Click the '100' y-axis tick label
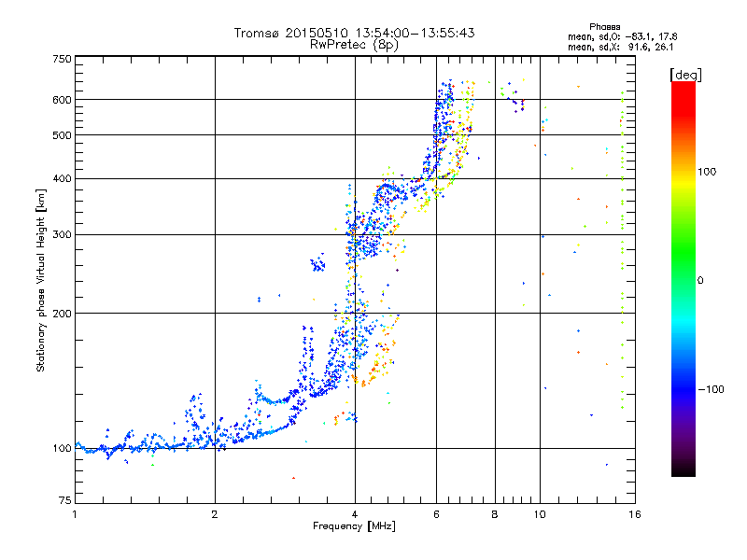The height and width of the screenshot is (560, 747). tap(63, 448)
